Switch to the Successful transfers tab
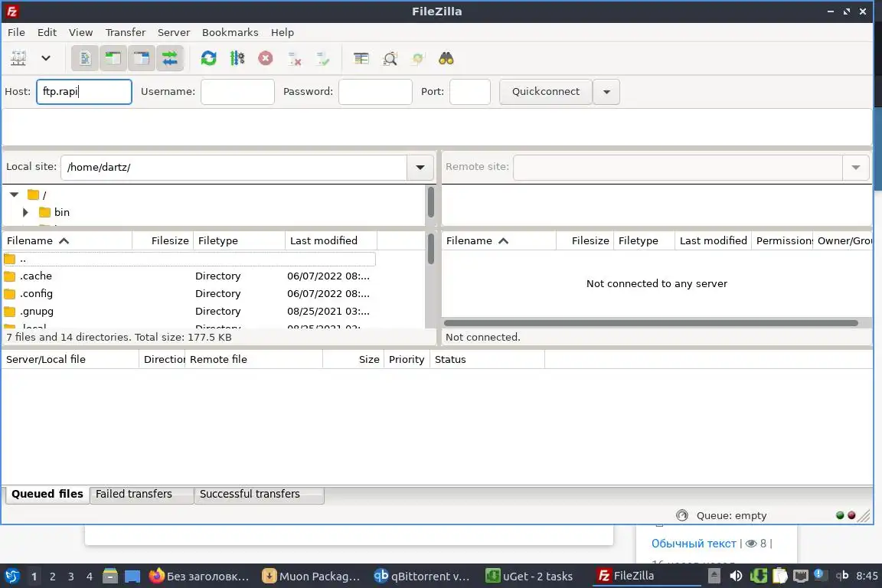This screenshot has width=882, height=588. pyautogui.click(x=259, y=495)
